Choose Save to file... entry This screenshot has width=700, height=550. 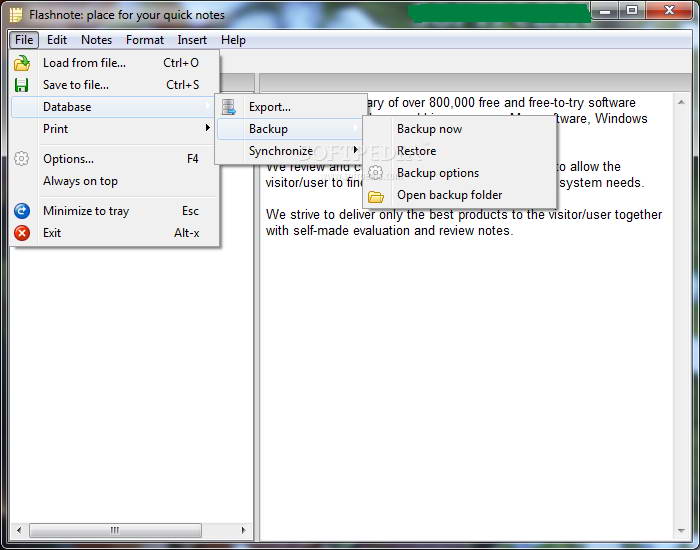pos(114,85)
